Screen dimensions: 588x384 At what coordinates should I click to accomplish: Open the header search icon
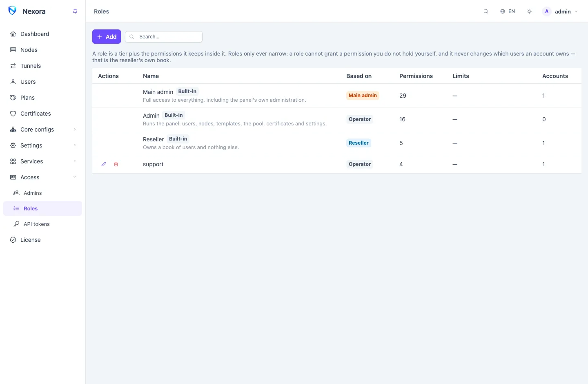point(486,11)
